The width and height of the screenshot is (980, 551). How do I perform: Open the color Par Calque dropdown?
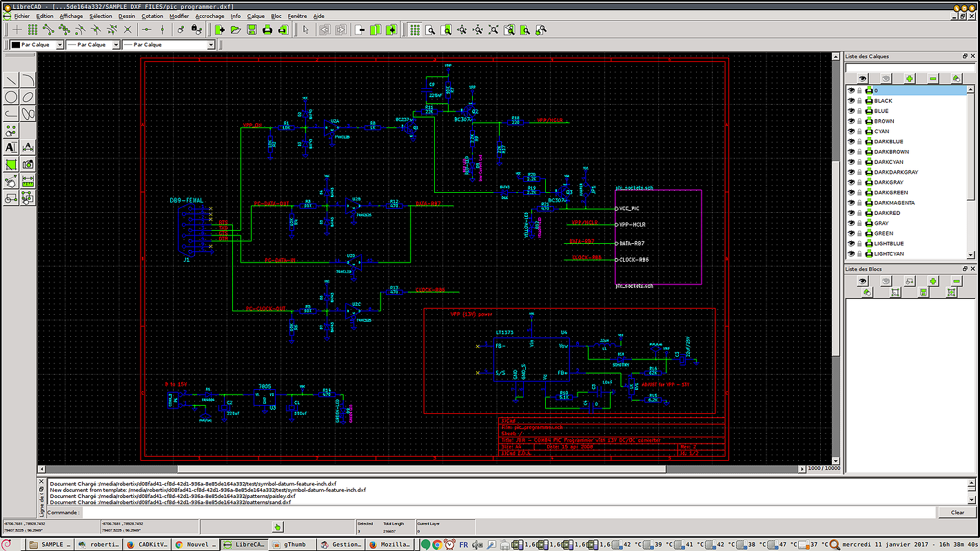point(37,44)
